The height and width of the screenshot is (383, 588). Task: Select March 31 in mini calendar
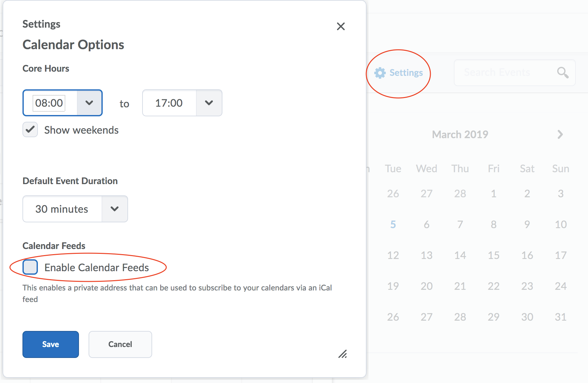point(560,317)
